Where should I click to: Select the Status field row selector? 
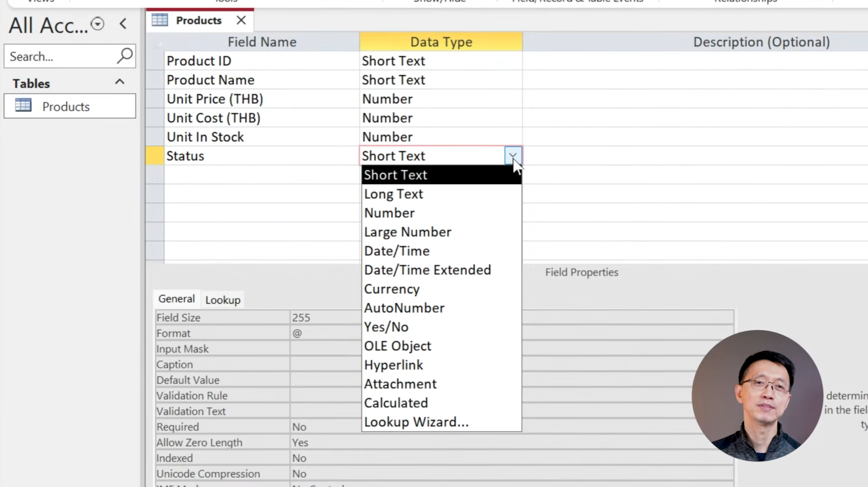coord(154,156)
